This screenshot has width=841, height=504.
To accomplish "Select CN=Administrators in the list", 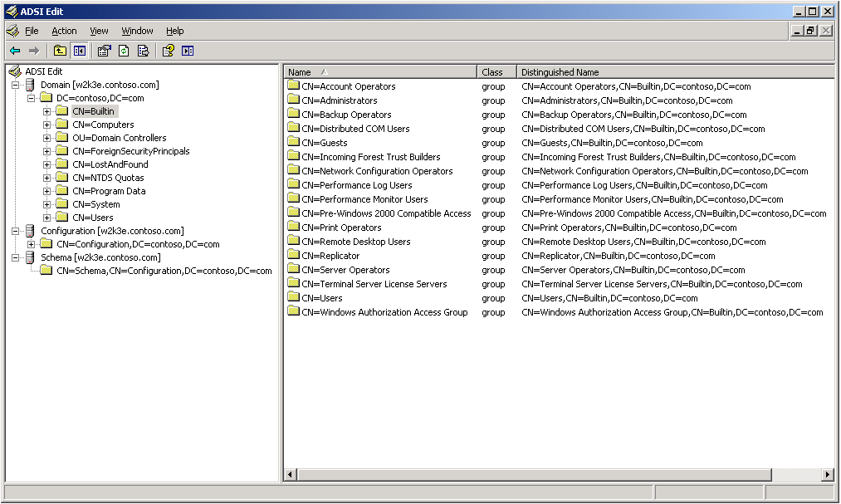I will [339, 100].
